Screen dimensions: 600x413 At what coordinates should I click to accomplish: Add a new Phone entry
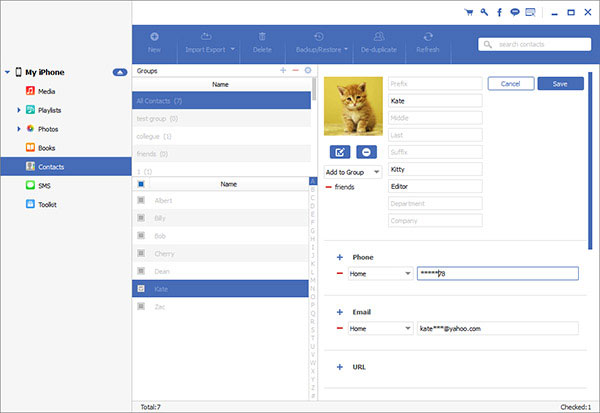339,257
